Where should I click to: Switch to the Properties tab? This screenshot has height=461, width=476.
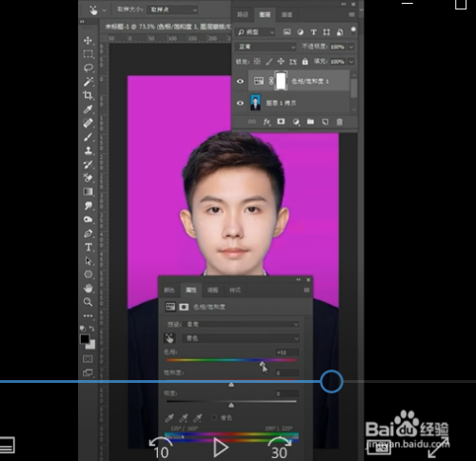point(191,290)
